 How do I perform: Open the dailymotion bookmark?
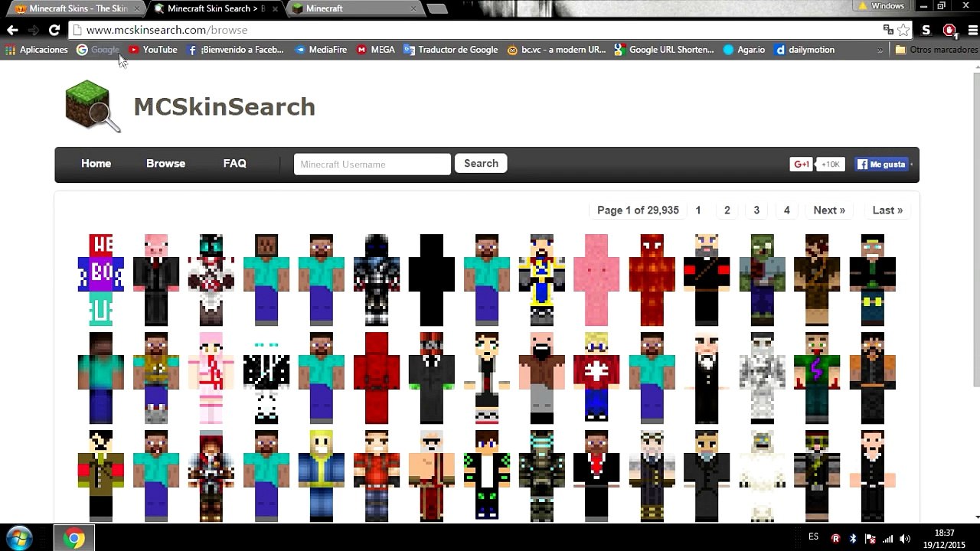(x=805, y=50)
